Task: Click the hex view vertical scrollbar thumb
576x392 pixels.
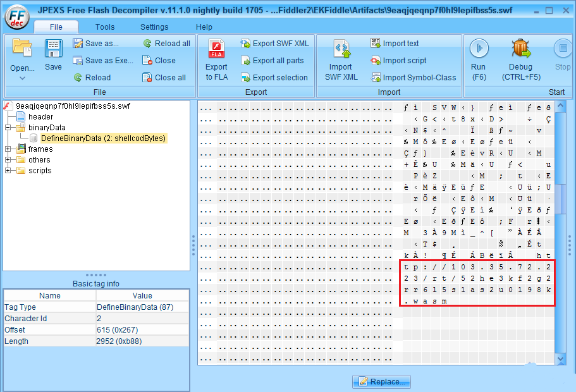Action: click(560, 199)
